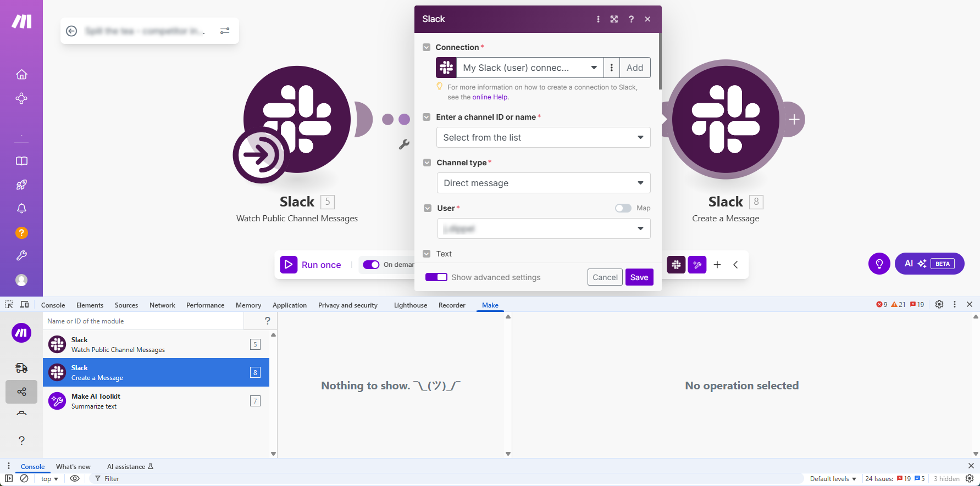Expand the Slack dialog to full screen
Image resolution: width=980 pixels, height=486 pixels.
614,19
